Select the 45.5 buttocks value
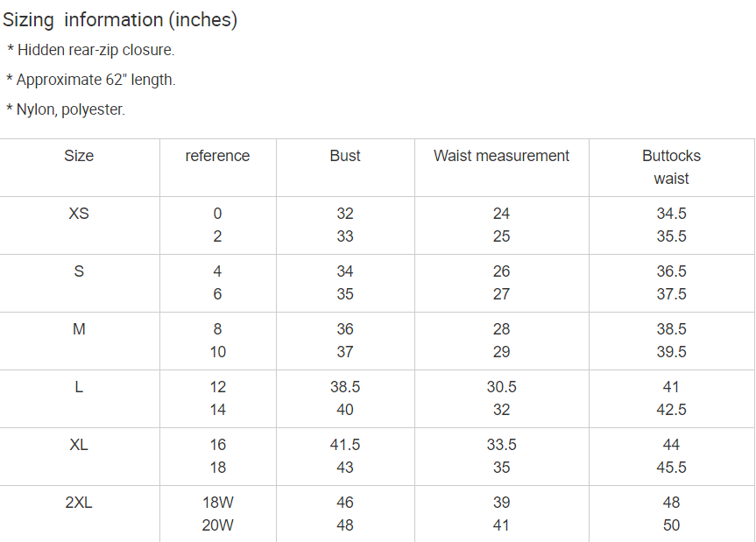 pos(671,468)
